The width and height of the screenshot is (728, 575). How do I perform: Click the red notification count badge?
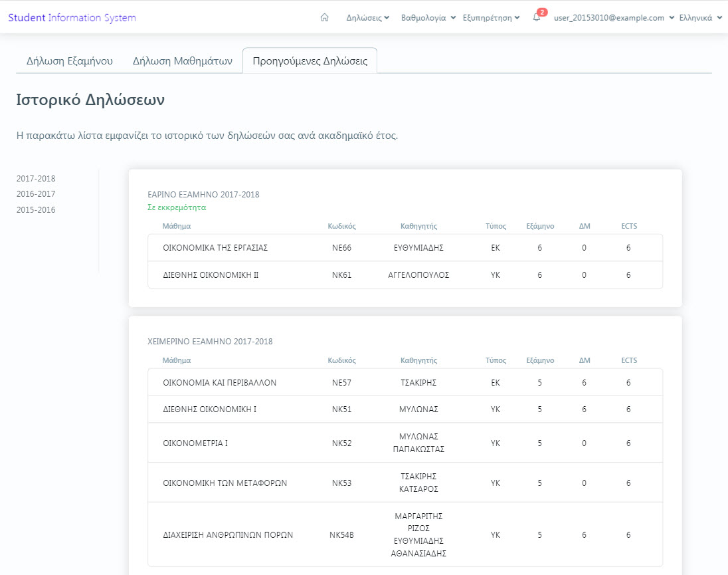[x=542, y=12]
